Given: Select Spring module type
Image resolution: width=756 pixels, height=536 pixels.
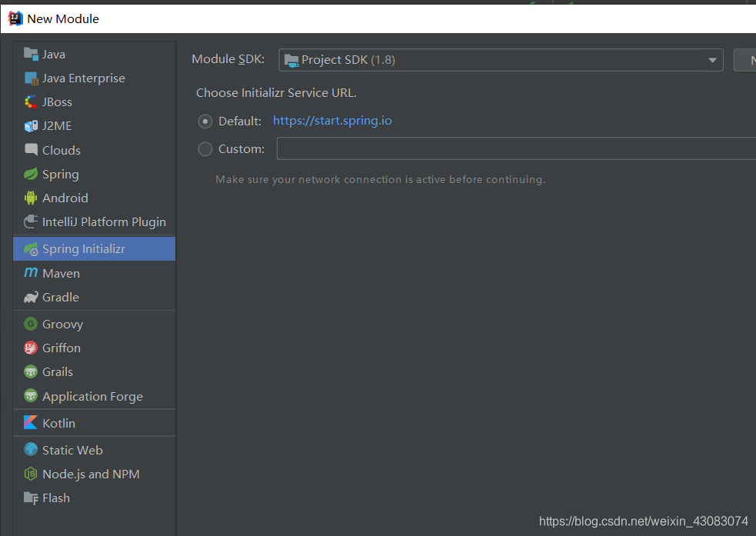Looking at the screenshot, I should coord(95,174).
